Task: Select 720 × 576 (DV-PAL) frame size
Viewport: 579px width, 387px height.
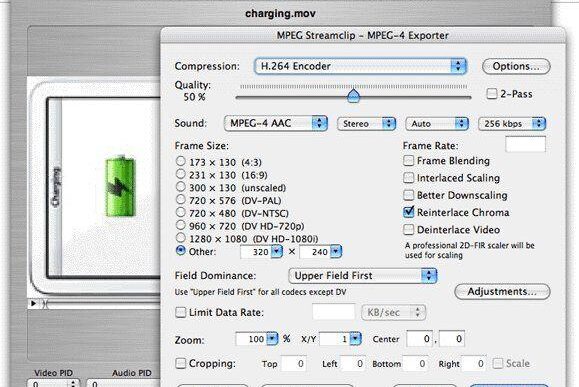Action: [180, 200]
